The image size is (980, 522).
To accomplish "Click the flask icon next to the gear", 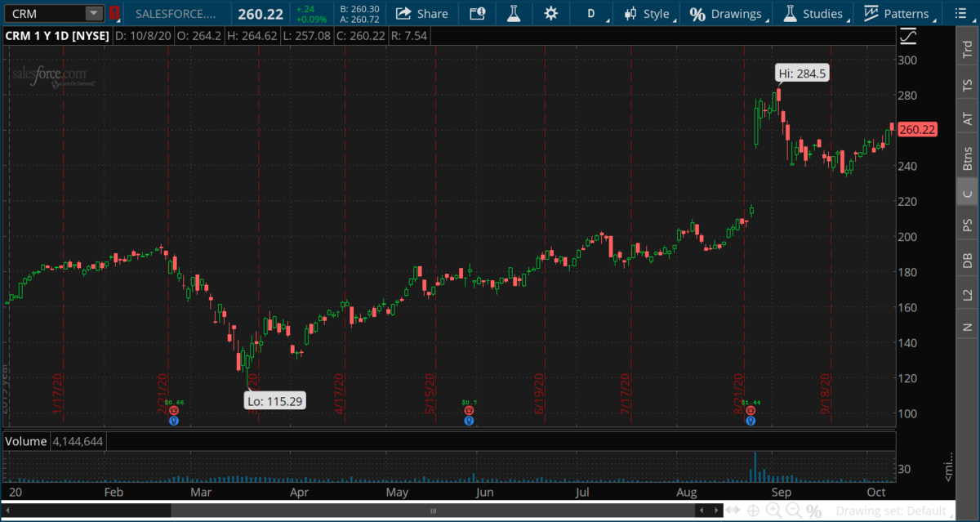I will [514, 13].
